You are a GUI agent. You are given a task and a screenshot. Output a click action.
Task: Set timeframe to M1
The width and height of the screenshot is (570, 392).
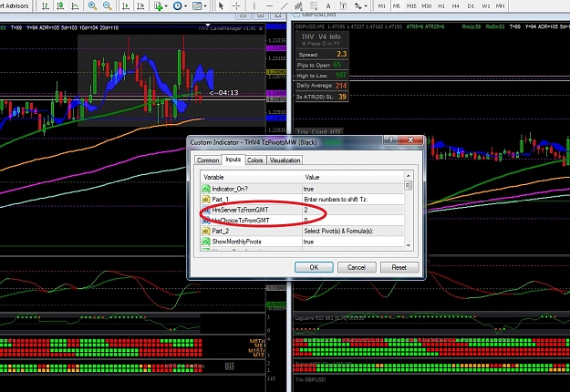(382, 5)
